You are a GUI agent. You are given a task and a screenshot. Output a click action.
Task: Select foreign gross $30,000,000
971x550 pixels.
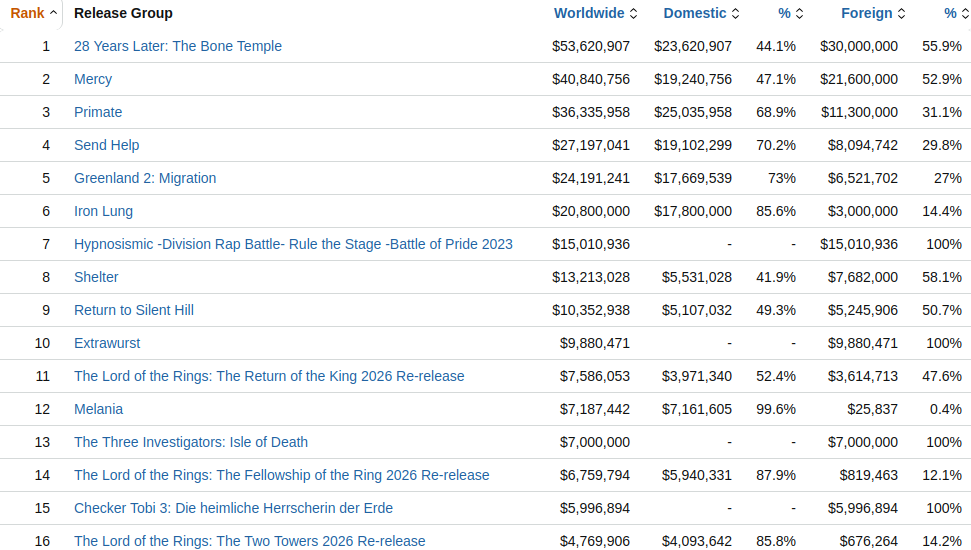click(x=859, y=46)
